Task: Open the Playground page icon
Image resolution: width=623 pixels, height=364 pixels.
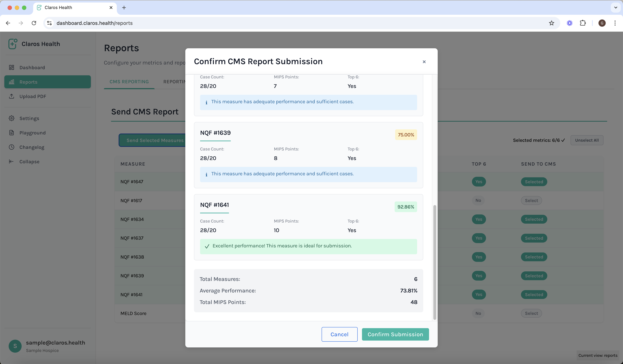Action: pyautogui.click(x=11, y=133)
